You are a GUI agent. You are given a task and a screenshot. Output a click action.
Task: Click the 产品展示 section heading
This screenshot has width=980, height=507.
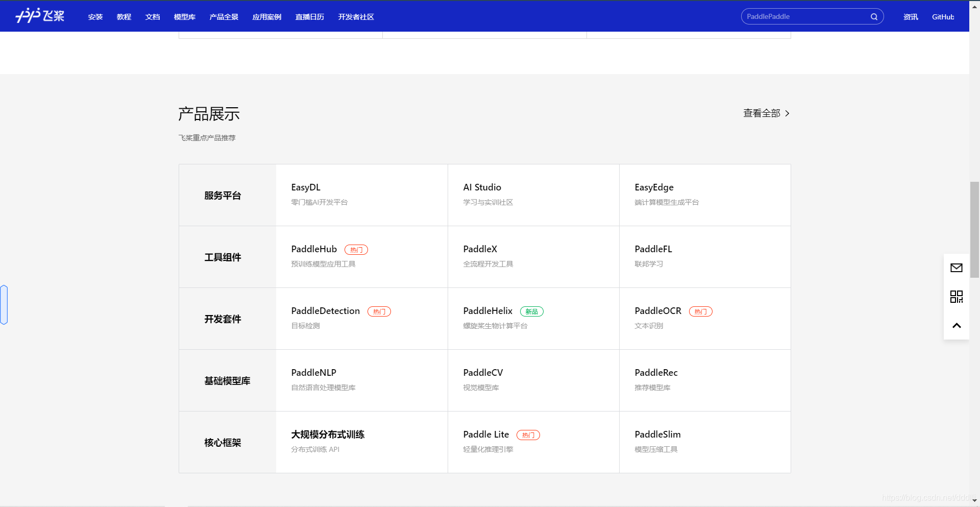click(209, 114)
